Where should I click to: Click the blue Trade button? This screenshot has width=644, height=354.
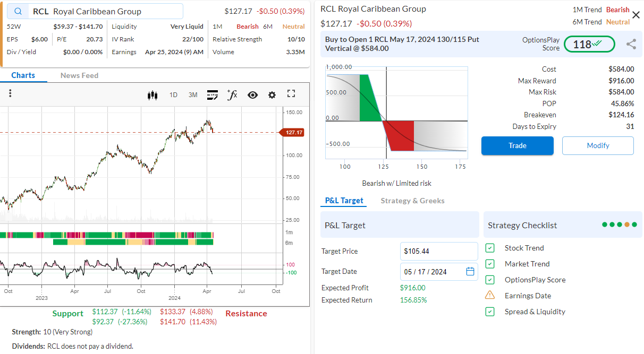point(518,145)
